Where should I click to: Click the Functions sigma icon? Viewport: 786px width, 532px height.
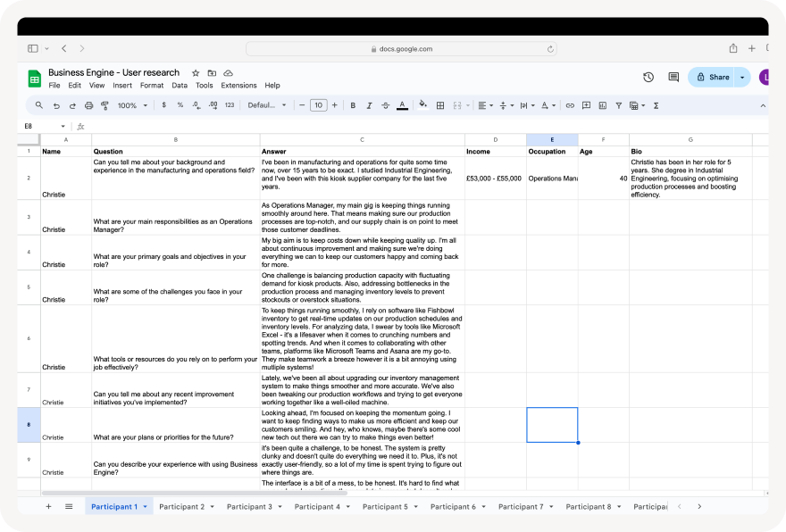tap(656, 105)
